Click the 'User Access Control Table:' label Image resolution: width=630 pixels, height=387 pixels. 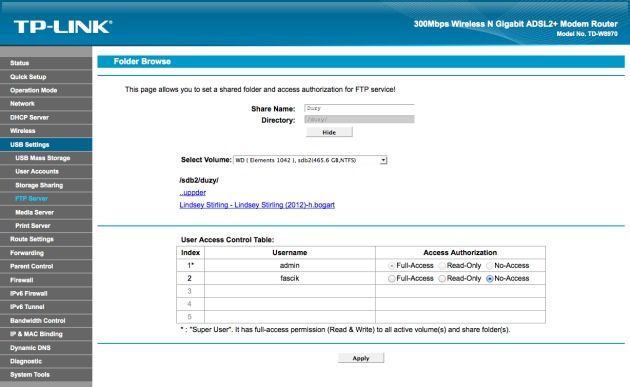pyautogui.click(x=227, y=240)
